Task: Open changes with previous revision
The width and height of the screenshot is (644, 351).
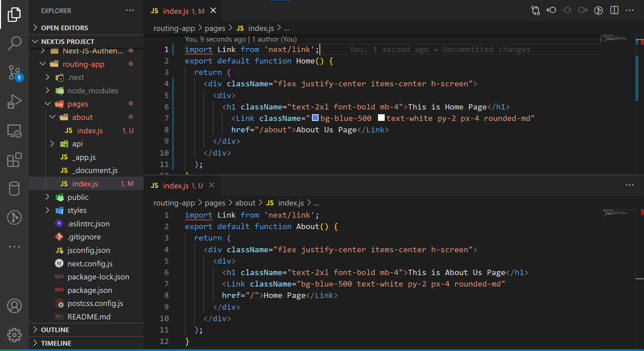Action: (551, 10)
